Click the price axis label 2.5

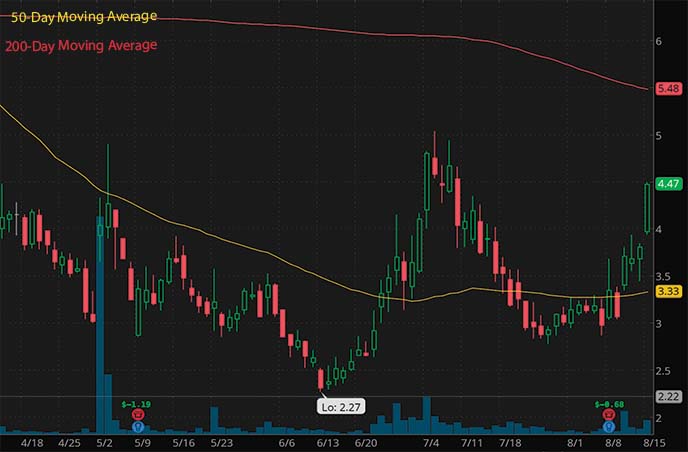[x=663, y=371]
